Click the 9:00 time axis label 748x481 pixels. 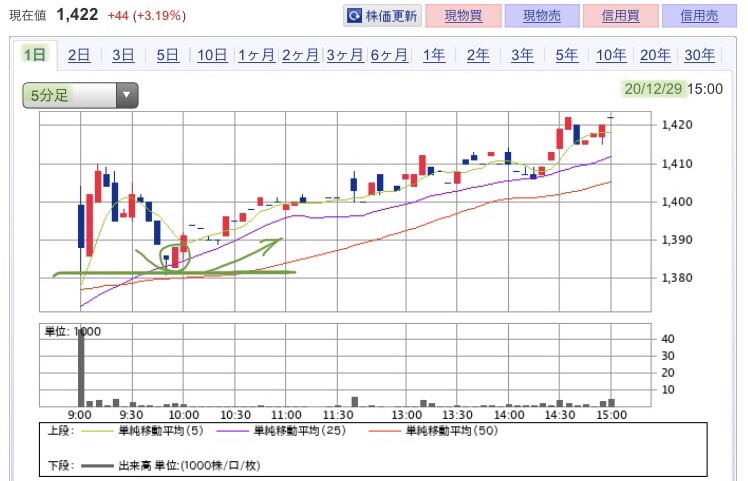pyautogui.click(x=80, y=415)
